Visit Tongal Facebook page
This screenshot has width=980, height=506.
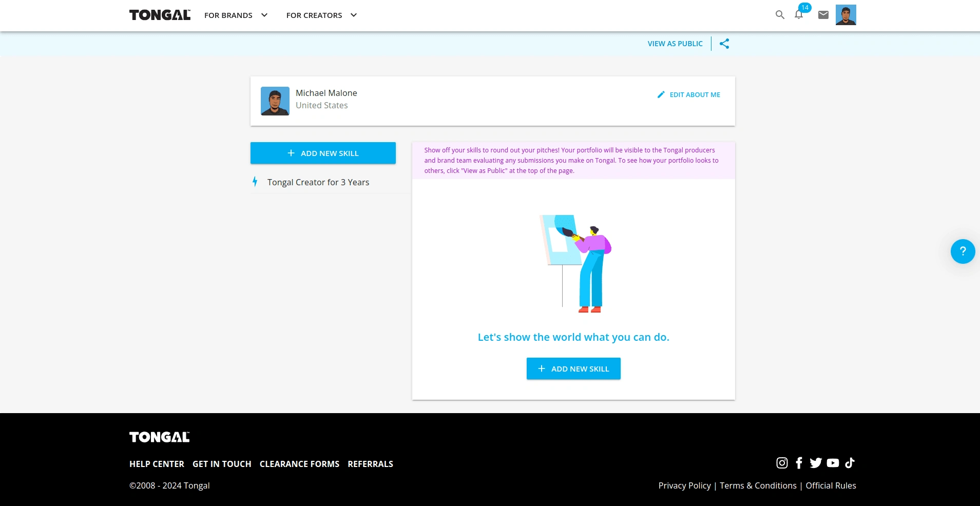[799, 463]
